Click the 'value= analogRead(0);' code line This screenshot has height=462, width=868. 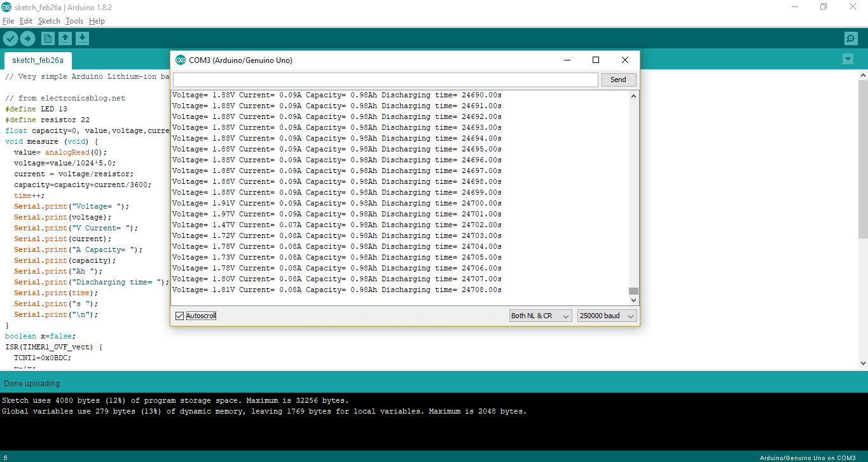[x=60, y=152]
